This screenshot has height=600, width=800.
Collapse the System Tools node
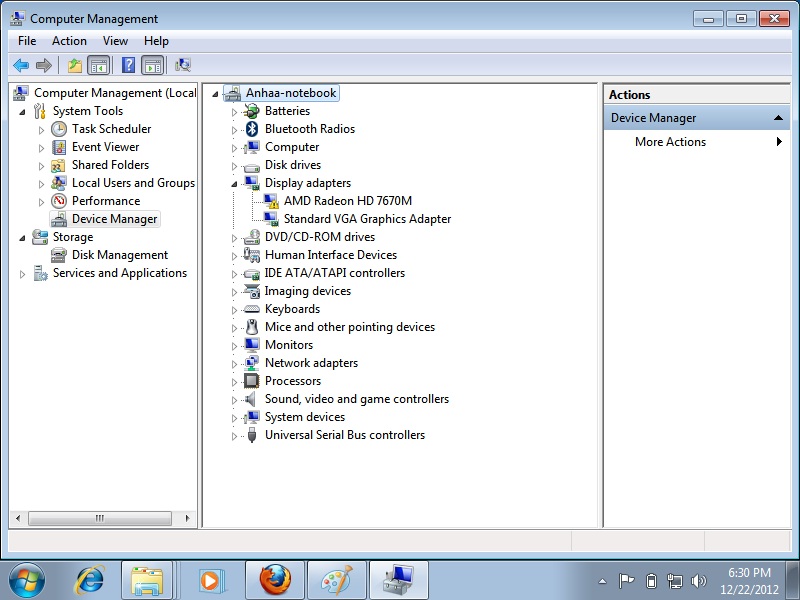tap(22, 112)
